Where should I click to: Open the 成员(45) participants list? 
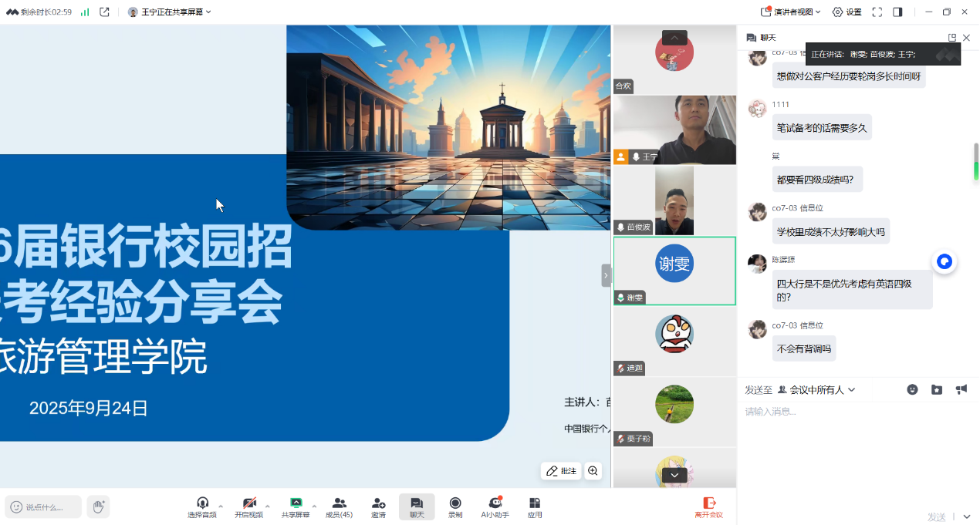[339, 506]
